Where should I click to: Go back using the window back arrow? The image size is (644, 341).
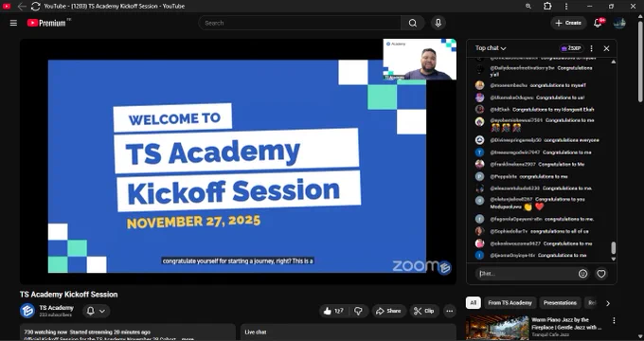tap(22, 7)
